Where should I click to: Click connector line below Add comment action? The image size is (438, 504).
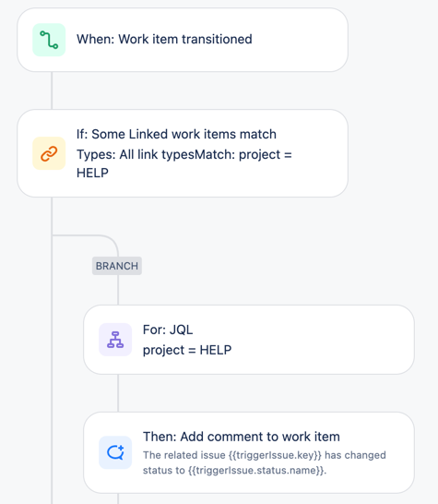point(118,498)
